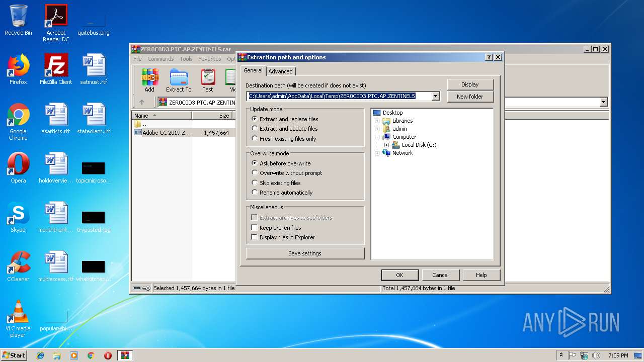Image resolution: width=644 pixels, height=362 pixels.
Task: Open Google Chrome desktop shortcut
Action: click(x=18, y=122)
